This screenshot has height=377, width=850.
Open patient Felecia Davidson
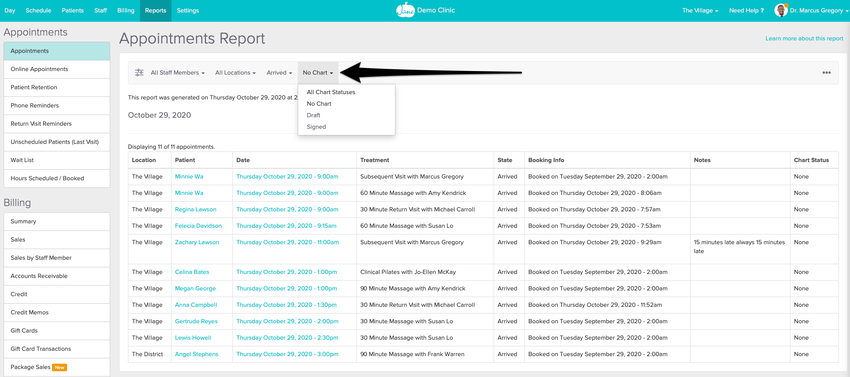pyautogui.click(x=198, y=226)
